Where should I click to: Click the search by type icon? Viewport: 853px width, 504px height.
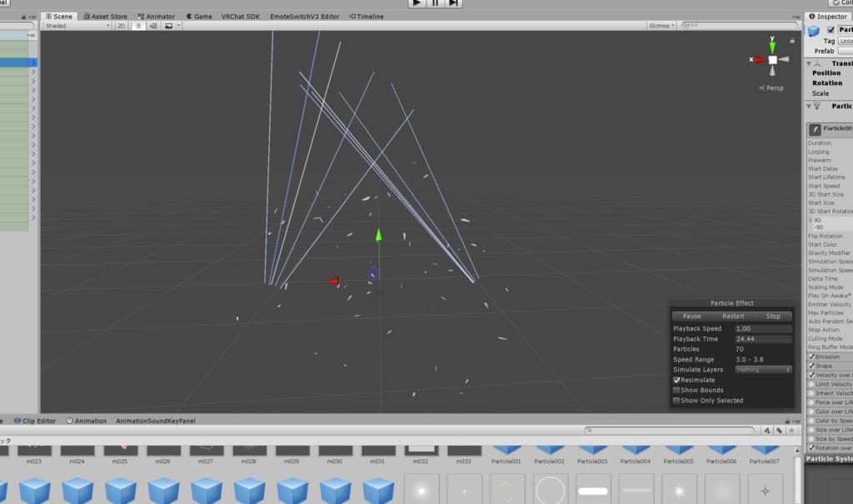tap(767, 431)
